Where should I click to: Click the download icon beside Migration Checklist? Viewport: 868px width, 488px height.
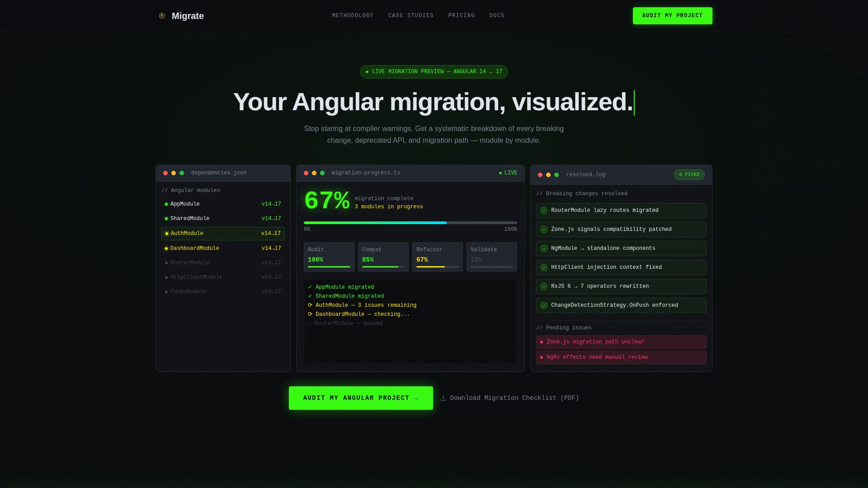click(443, 398)
